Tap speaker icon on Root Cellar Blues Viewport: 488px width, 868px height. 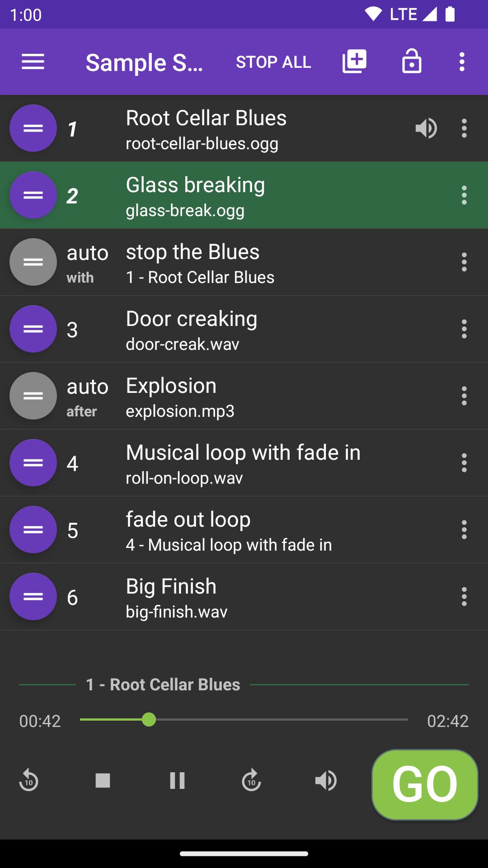click(426, 128)
